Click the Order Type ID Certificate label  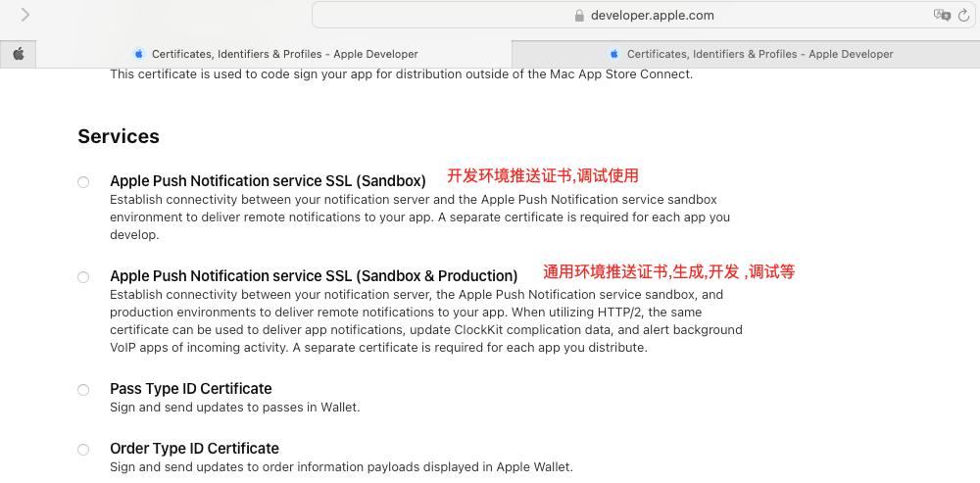194,448
